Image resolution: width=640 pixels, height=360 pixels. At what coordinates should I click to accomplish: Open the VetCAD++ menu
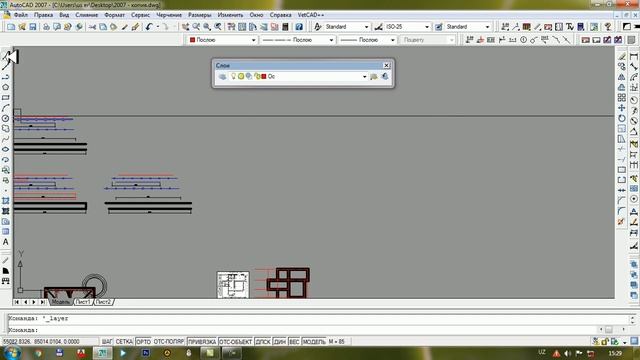tap(311, 15)
